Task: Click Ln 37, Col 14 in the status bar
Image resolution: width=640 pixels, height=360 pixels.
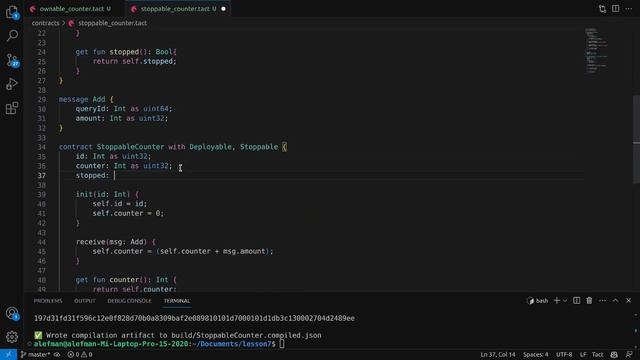Action: pos(498,355)
